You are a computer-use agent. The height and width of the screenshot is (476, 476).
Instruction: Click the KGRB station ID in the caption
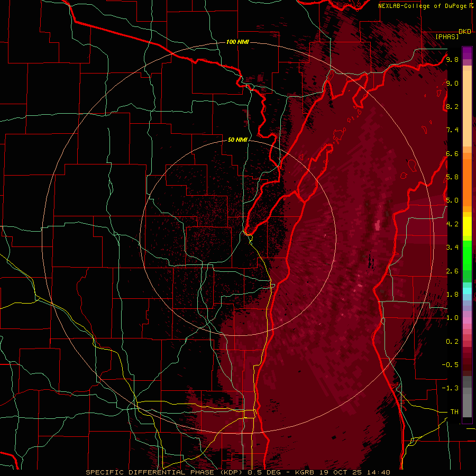[x=305, y=472]
